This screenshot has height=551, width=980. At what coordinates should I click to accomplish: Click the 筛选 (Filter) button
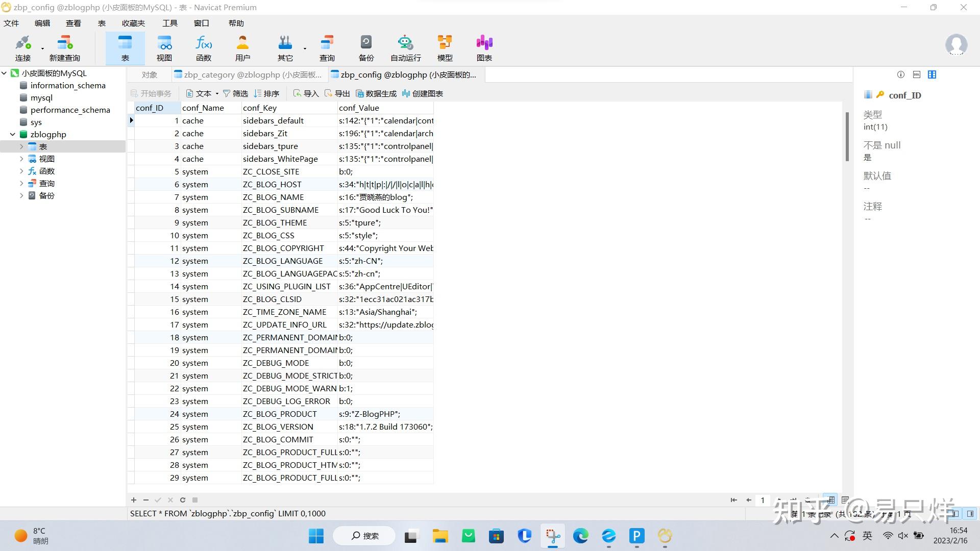235,93
